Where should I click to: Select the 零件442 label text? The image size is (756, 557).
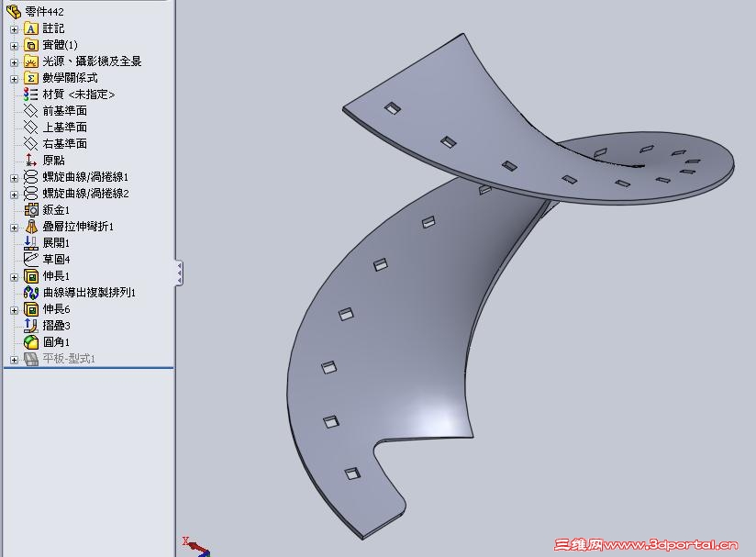tap(44, 11)
